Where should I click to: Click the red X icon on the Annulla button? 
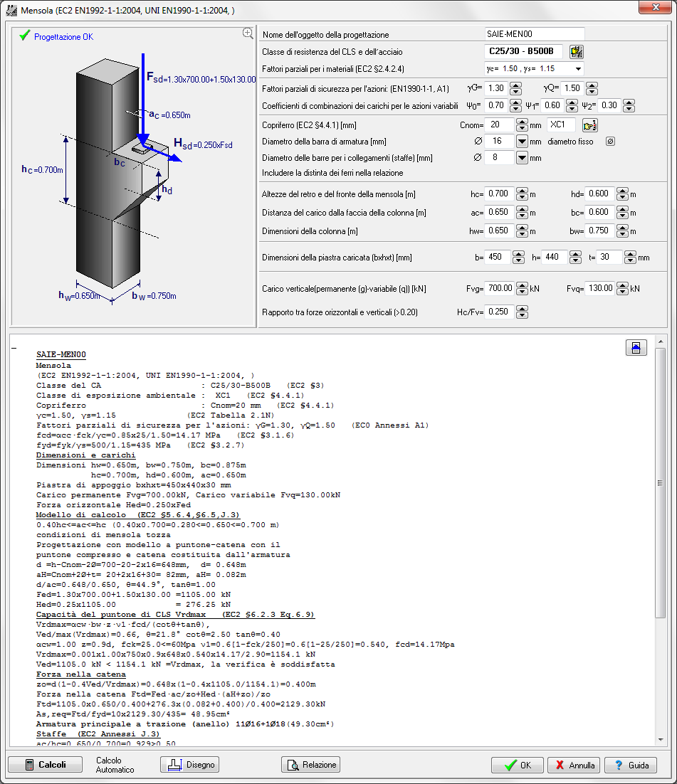560,766
